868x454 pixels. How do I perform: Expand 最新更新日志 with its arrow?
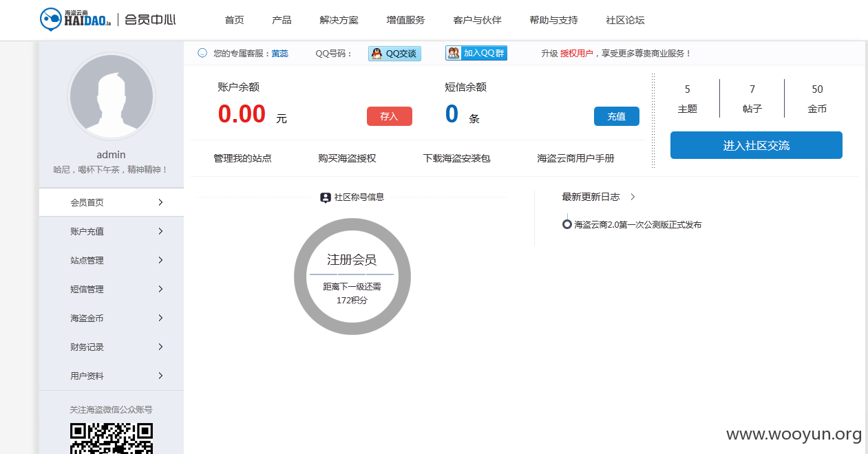coord(633,197)
